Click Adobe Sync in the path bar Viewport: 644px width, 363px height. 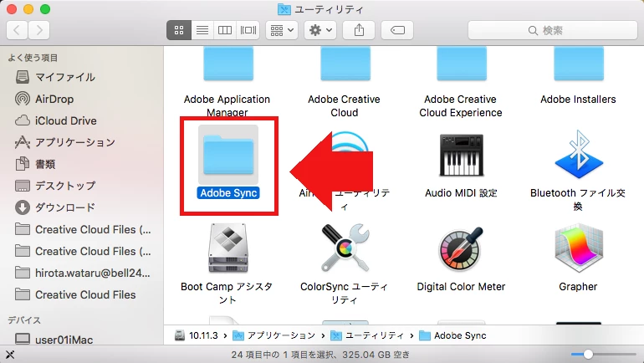452,335
